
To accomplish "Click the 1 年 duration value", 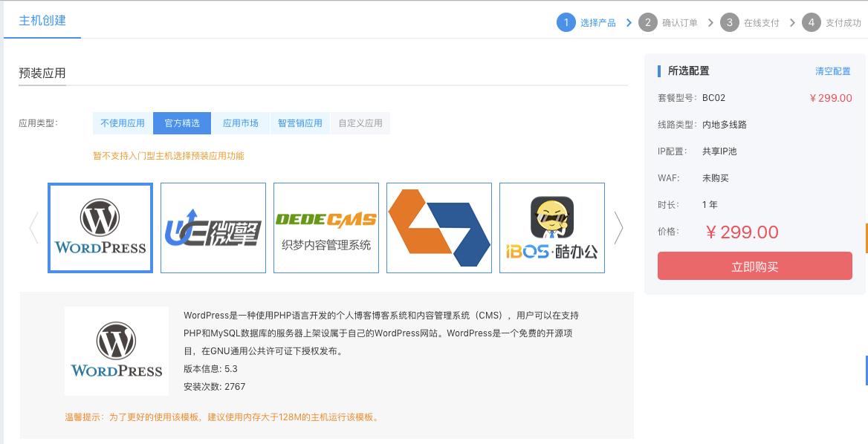I will (710, 205).
